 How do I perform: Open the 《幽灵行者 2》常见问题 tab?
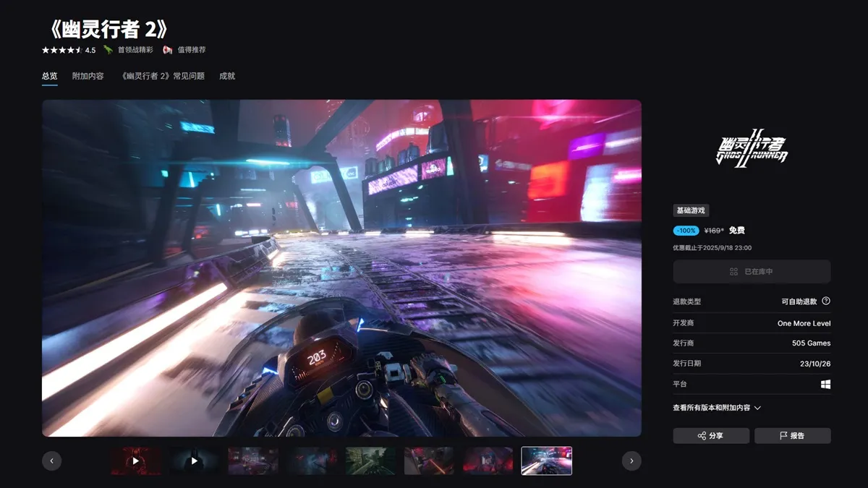click(161, 76)
